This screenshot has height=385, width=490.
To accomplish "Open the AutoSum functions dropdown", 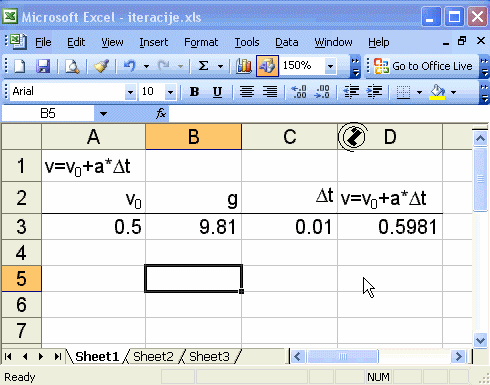I will [220, 66].
